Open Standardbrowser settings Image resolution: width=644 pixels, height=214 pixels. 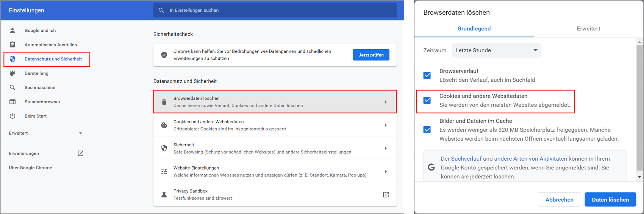(x=42, y=102)
